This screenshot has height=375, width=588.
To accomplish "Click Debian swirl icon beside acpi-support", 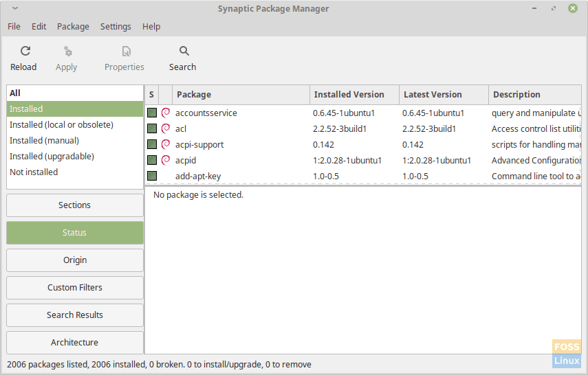I will 165,144.
